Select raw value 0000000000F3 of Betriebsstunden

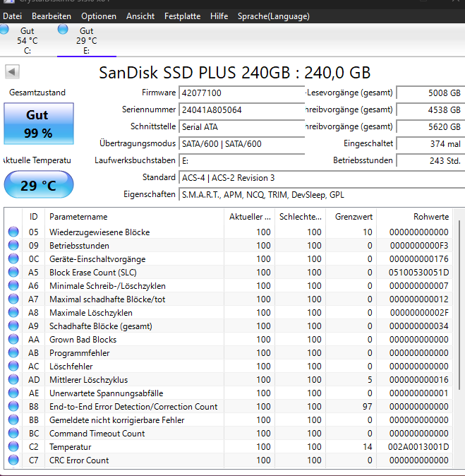pos(419,246)
